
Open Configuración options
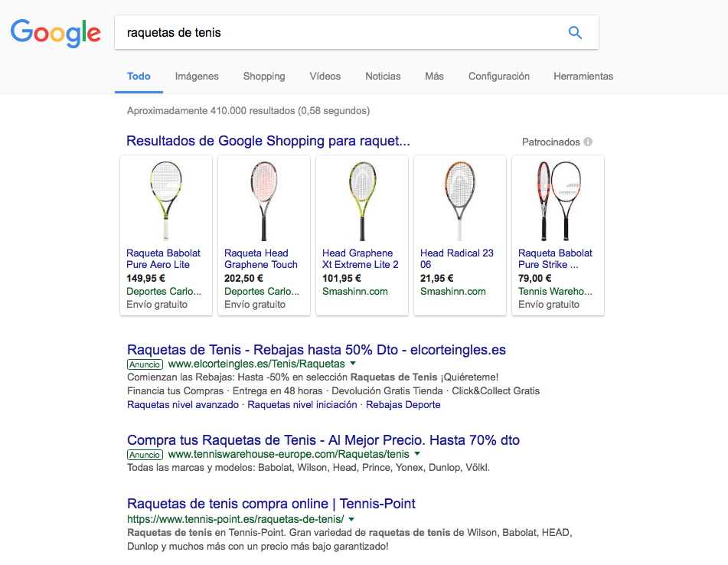pos(499,77)
